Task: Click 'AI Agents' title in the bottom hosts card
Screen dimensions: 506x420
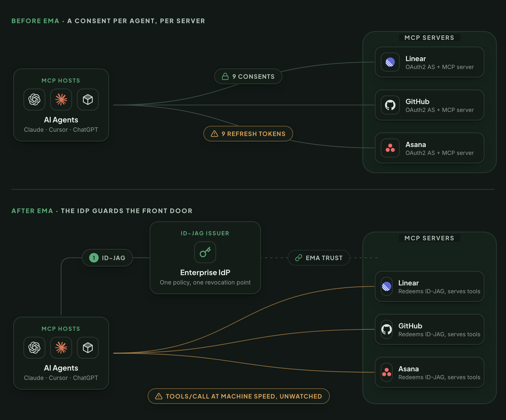Action: pos(61,368)
